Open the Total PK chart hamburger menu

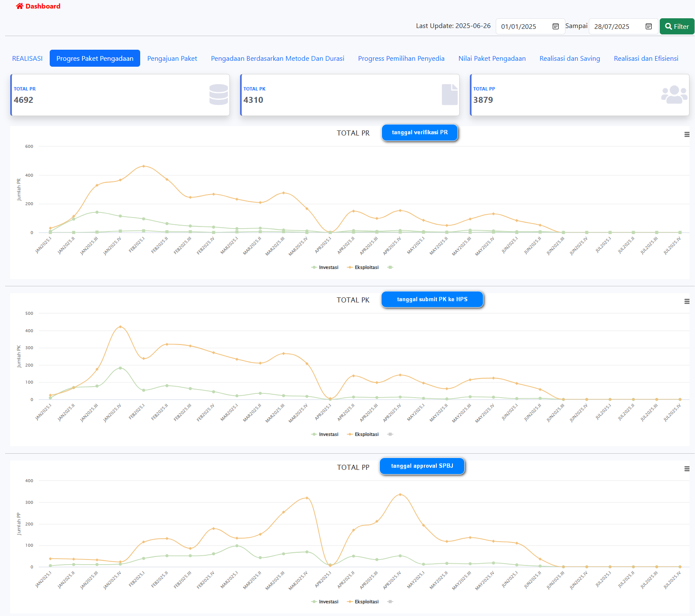tap(687, 302)
